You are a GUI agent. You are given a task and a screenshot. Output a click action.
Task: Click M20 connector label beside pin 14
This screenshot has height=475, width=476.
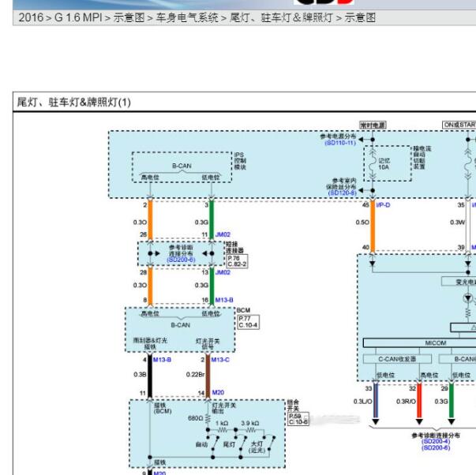click(x=218, y=393)
